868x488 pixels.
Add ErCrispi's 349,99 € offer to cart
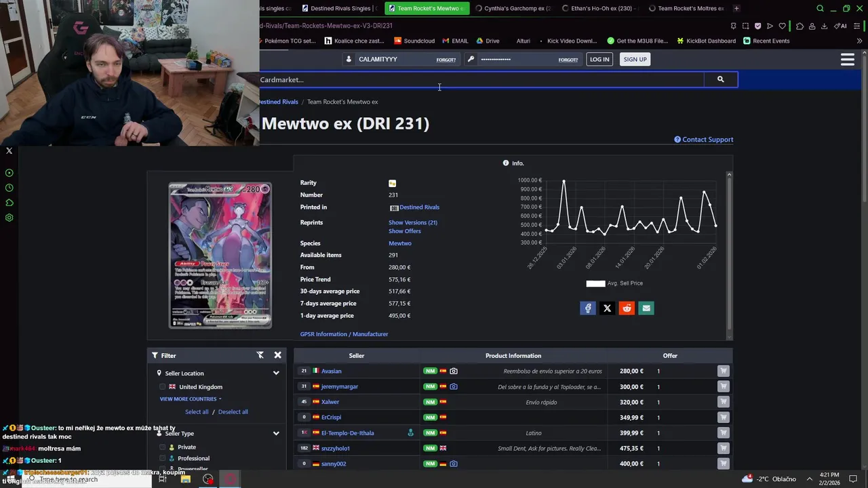[x=724, y=418]
